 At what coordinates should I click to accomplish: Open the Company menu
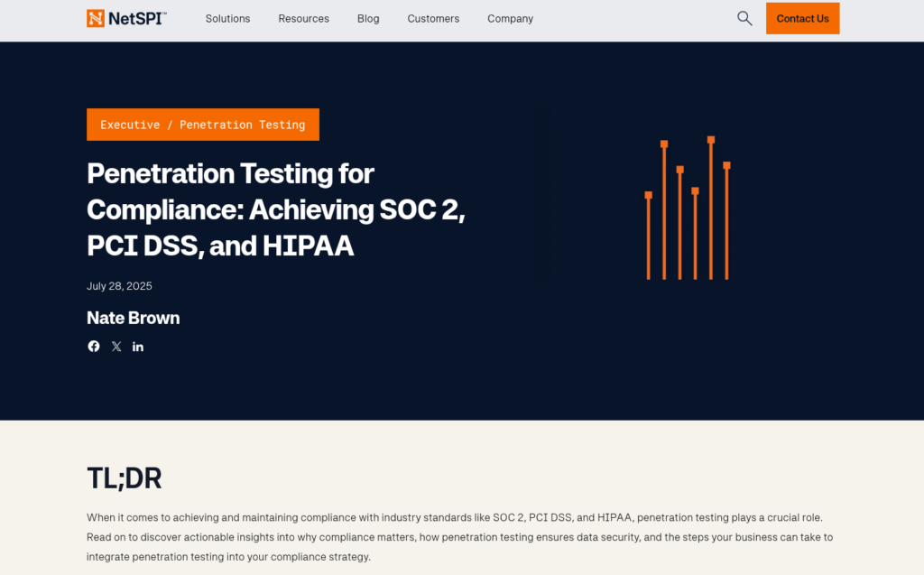point(511,18)
